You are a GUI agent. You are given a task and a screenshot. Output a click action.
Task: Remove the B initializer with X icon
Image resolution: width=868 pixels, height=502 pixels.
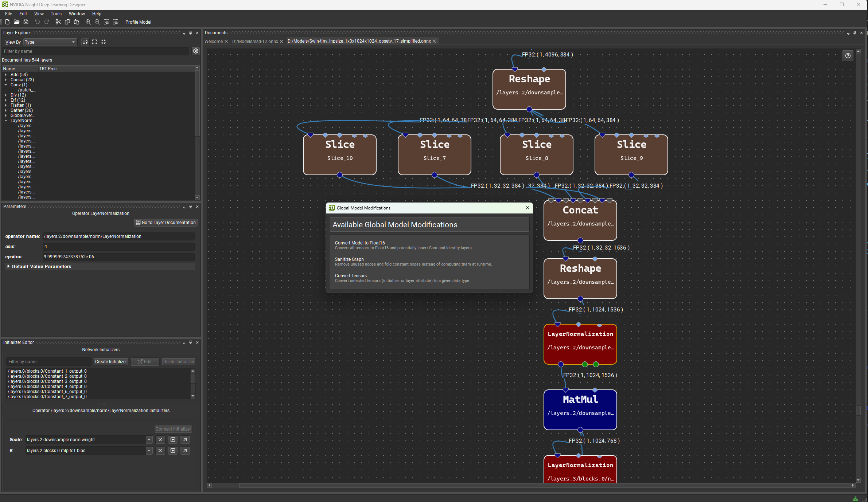[x=160, y=451]
